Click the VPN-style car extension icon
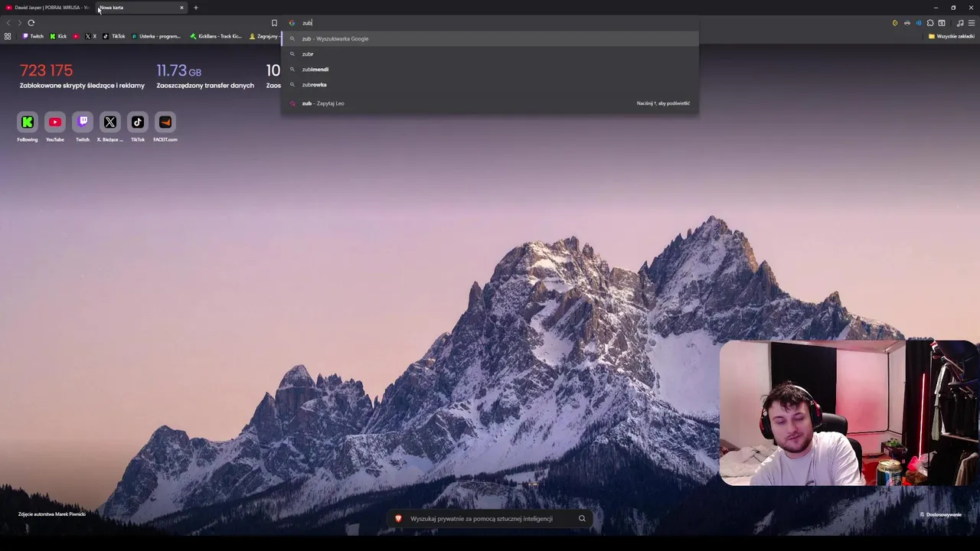The height and width of the screenshot is (551, 980). point(906,23)
